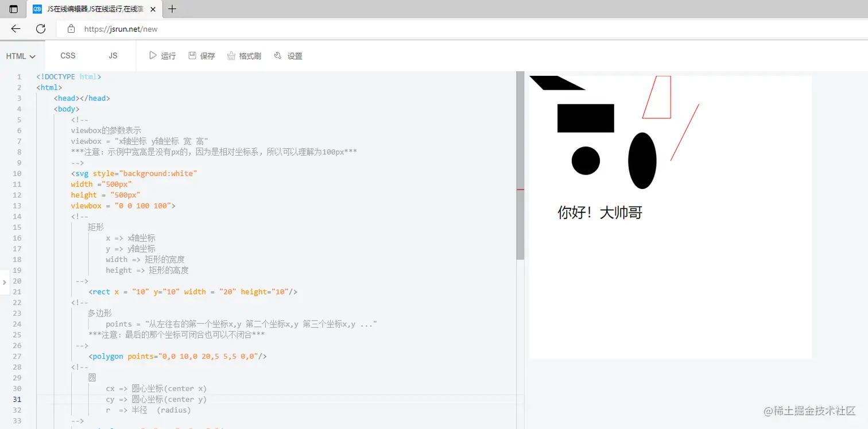Go back to the previous page
The height and width of the screenshot is (429, 868).
(16, 29)
